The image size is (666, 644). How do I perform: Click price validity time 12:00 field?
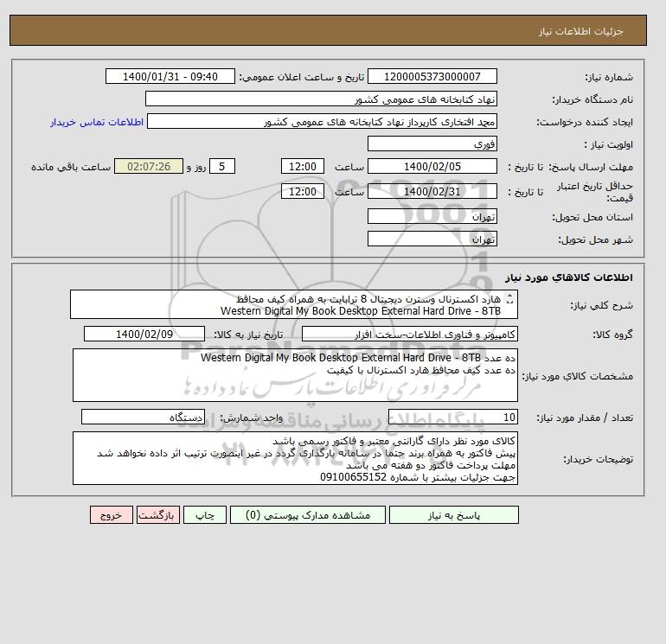point(303,191)
